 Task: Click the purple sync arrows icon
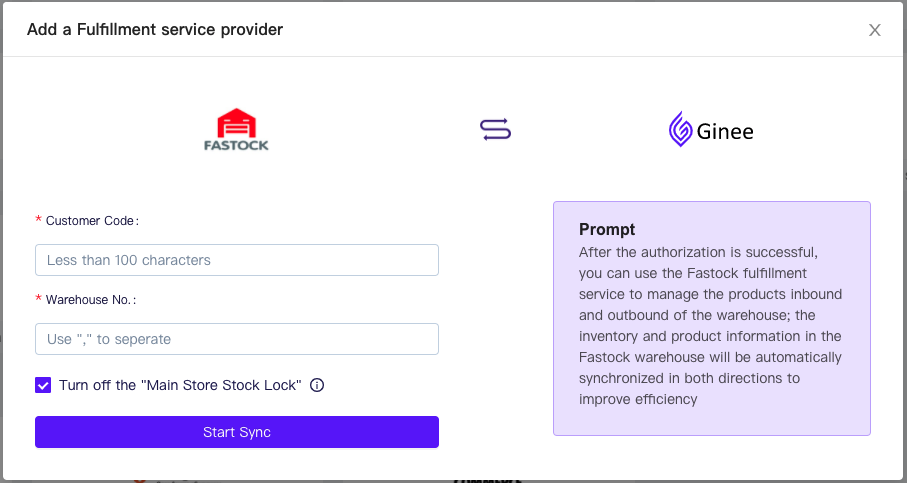[495, 129]
